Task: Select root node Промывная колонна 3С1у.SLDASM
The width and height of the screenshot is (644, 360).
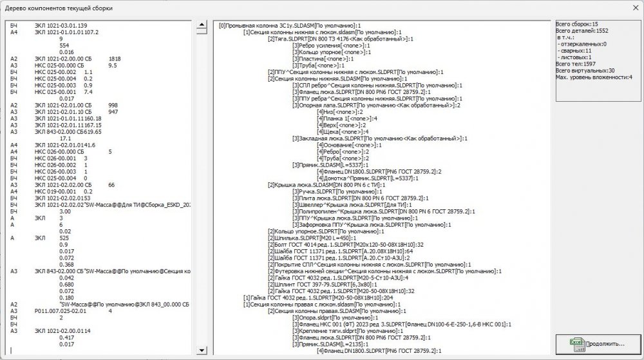Action: pyautogui.click(x=290, y=26)
